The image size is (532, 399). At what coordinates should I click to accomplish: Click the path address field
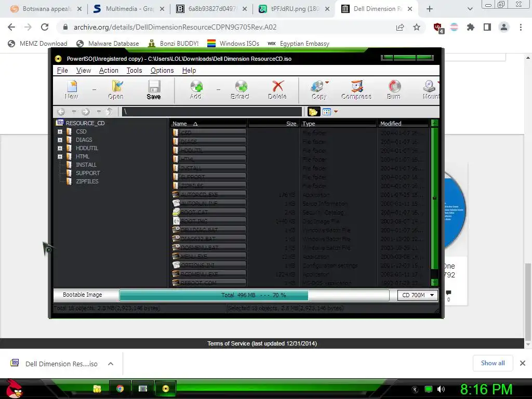[212, 112]
